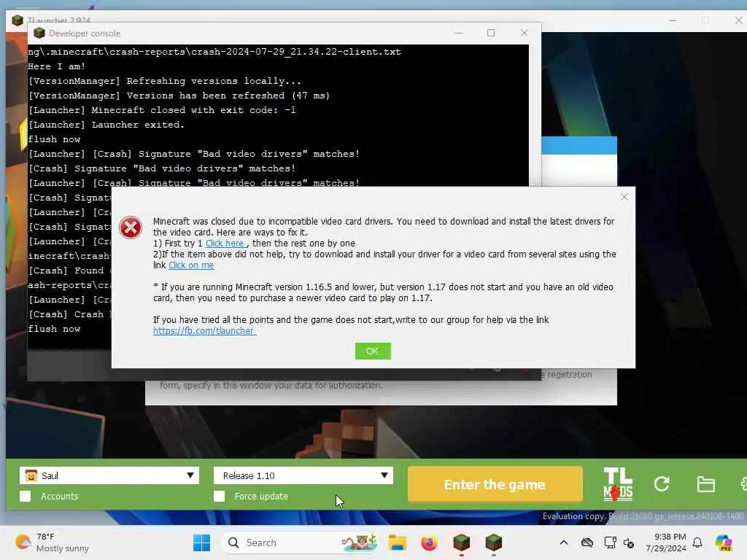Click the Saul account avatar icon

pyautogui.click(x=31, y=475)
